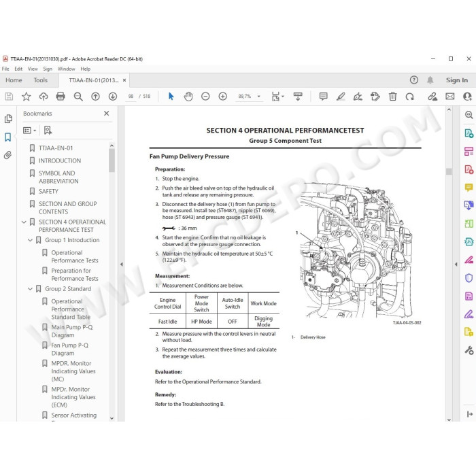Open the More Tools wrench icon
476x476 pixels.
pyautogui.click(x=469, y=350)
